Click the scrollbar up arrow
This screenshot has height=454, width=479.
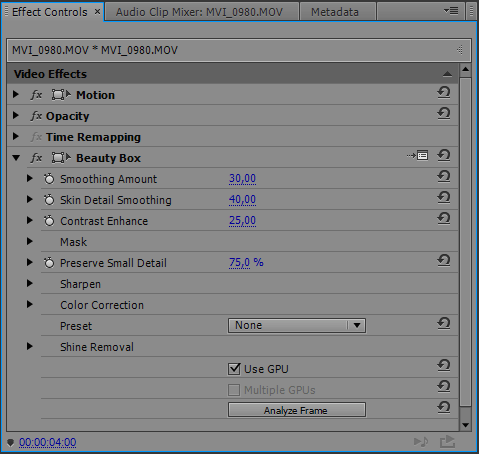coord(465,70)
